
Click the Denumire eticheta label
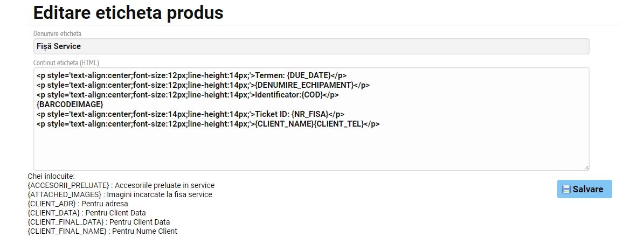tap(57, 34)
